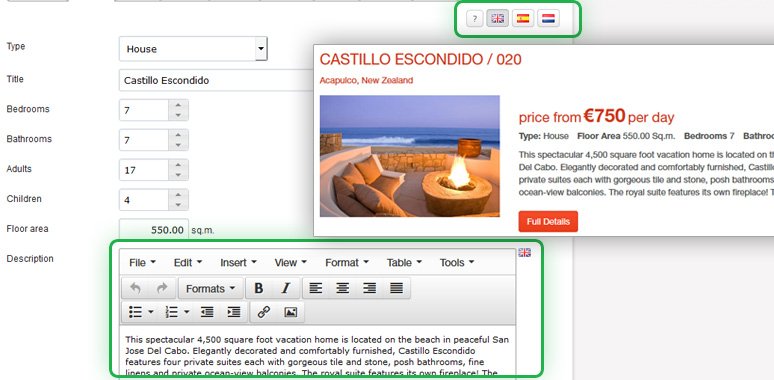Open the editor Tools menu
The image size is (774, 380).
point(457,263)
